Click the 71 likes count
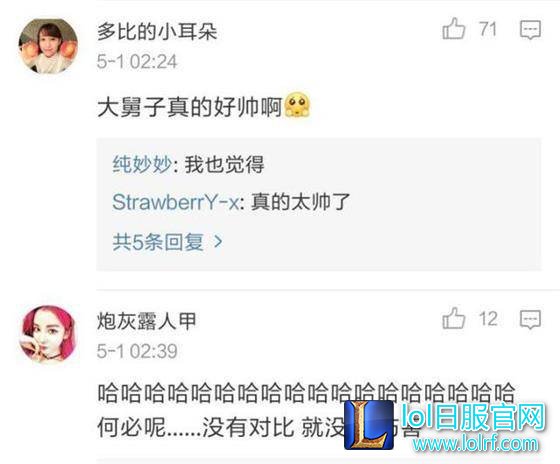 pyautogui.click(x=488, y=29)
